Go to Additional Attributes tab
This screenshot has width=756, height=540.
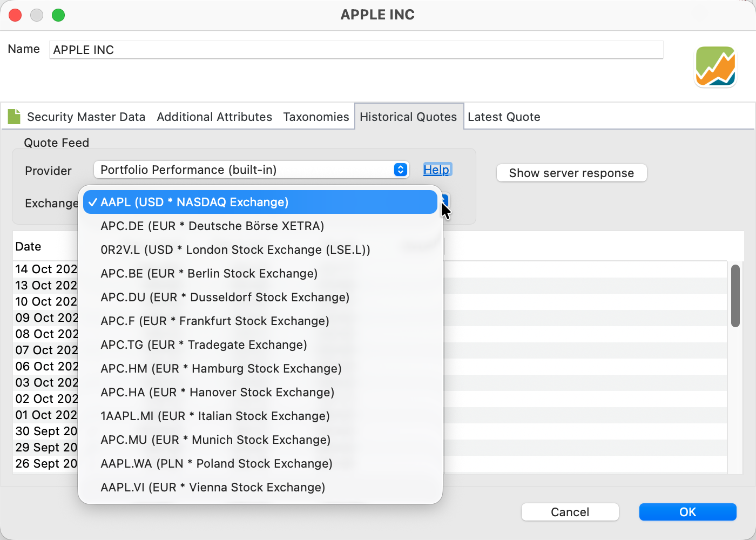214,117
